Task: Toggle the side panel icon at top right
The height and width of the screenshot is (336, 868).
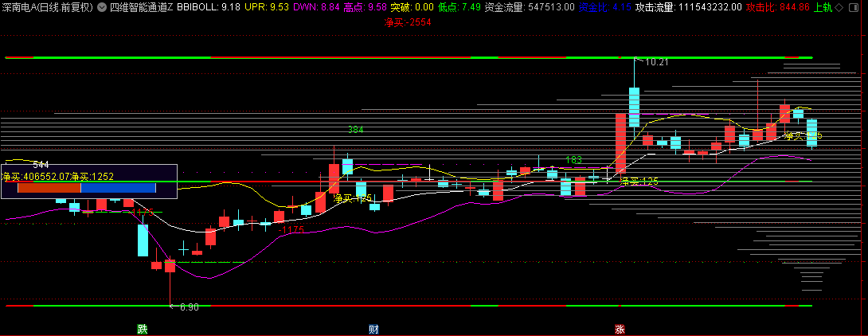Action: (854, 7)
